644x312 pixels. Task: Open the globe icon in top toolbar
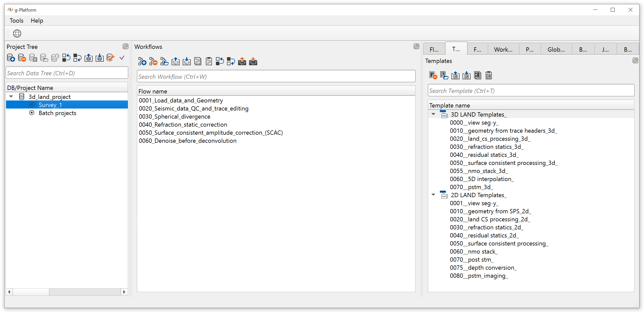point(17,33)
